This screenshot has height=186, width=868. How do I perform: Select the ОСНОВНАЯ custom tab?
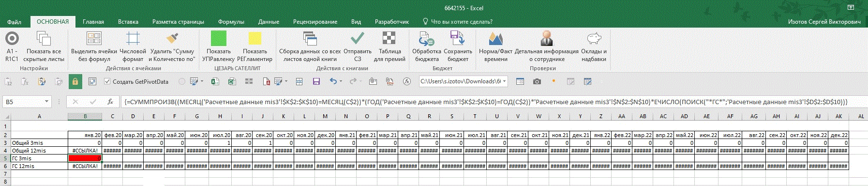[53, 22]
